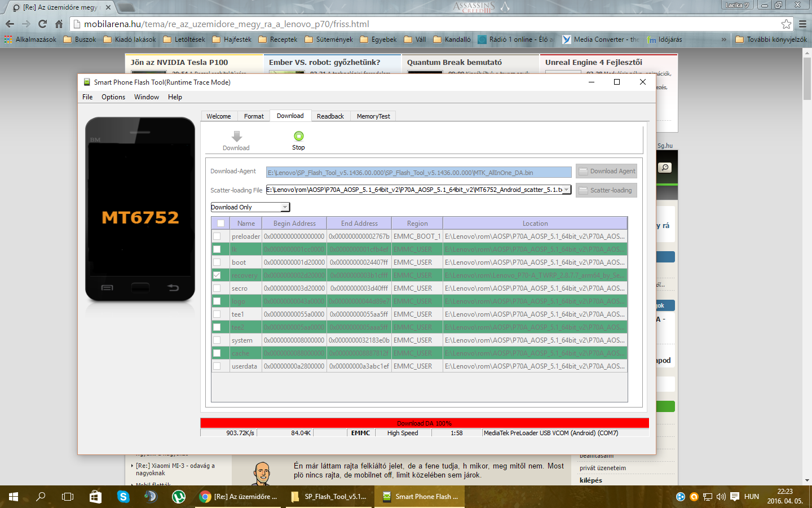
Task: Open the notification center tray icon
Action: (735, 497)
